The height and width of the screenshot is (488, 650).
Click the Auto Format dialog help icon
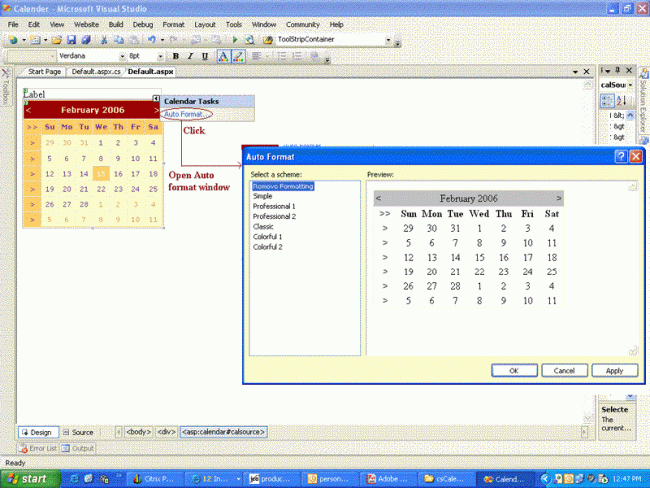coord(621,157)
